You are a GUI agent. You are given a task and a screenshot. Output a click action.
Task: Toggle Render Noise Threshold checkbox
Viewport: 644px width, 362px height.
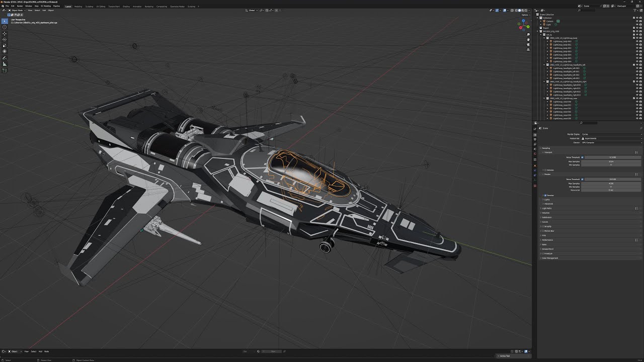click(582, 179)
